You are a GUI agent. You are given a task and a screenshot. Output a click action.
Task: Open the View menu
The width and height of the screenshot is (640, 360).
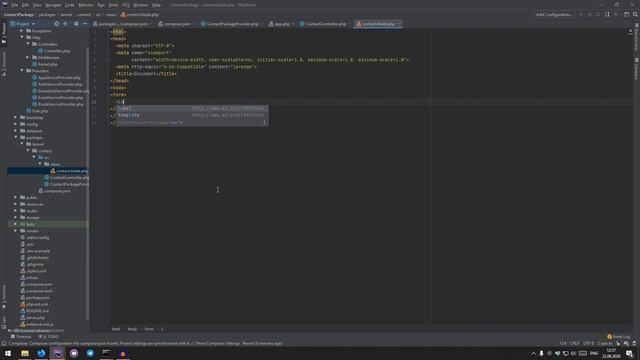[x=37, y=5]
